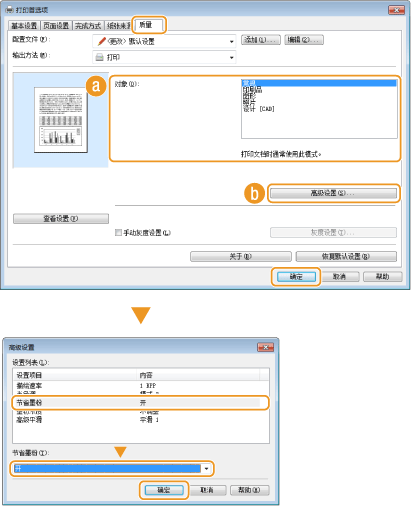Click the 恢复默认设置 restore defaults button
Image resolution: width=411 pixels, height=506 pixels.
346,256
